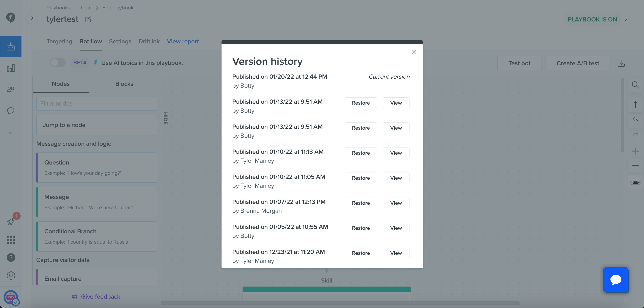Open the blue Drift chat widget
This screenshot has width=644, height=308.
[x=616, y=280]
